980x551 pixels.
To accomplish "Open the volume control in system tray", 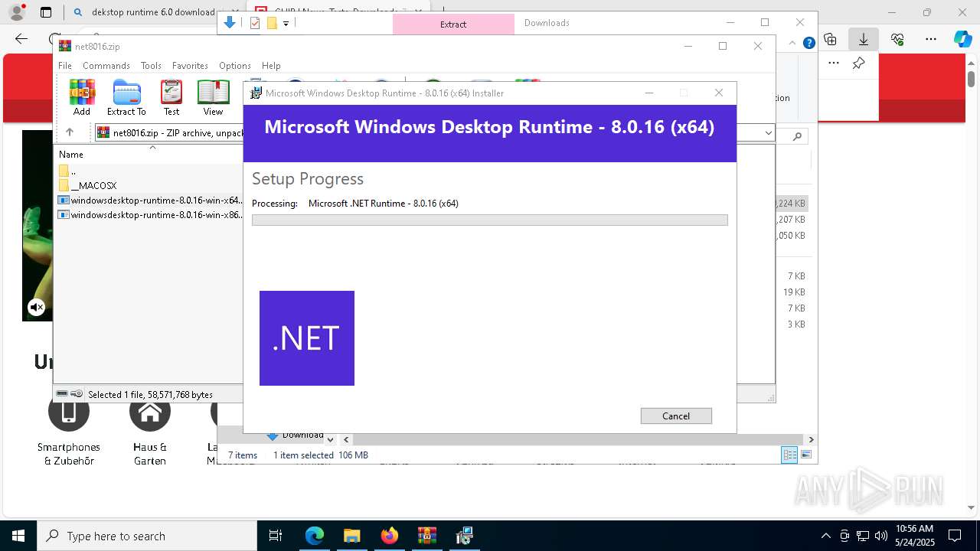I will (881, 536).
